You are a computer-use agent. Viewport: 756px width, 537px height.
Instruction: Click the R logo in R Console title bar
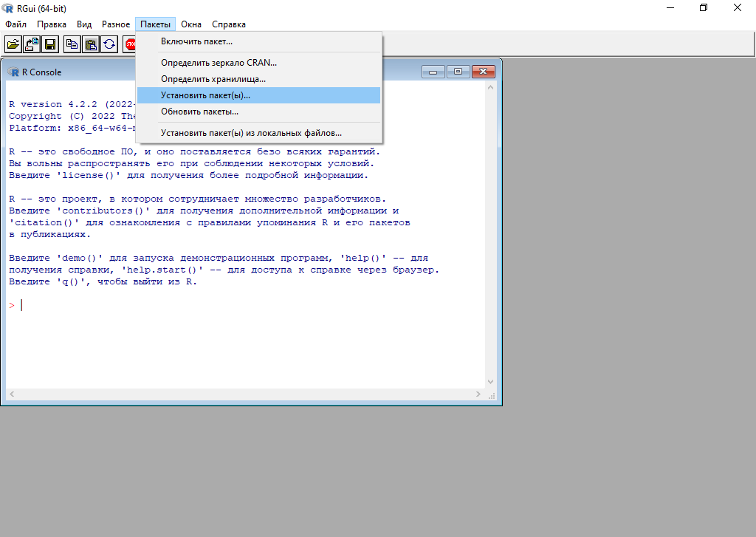[x=13, y=72]
